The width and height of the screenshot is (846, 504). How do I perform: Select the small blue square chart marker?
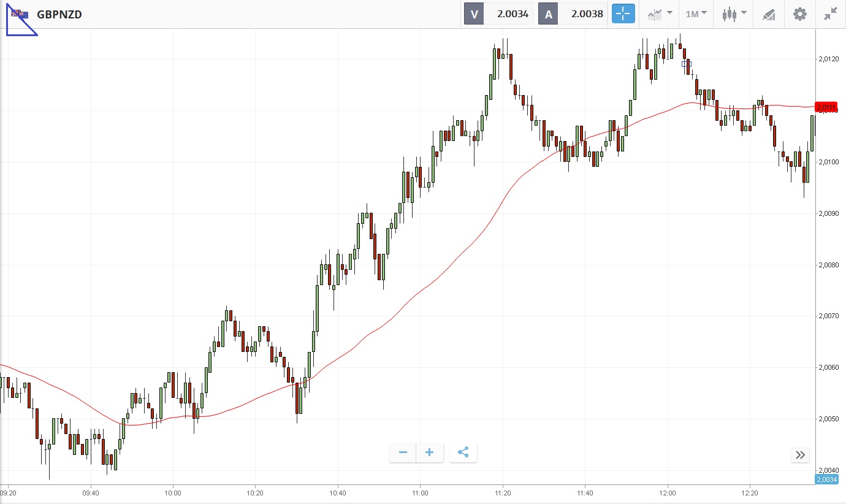687,63
